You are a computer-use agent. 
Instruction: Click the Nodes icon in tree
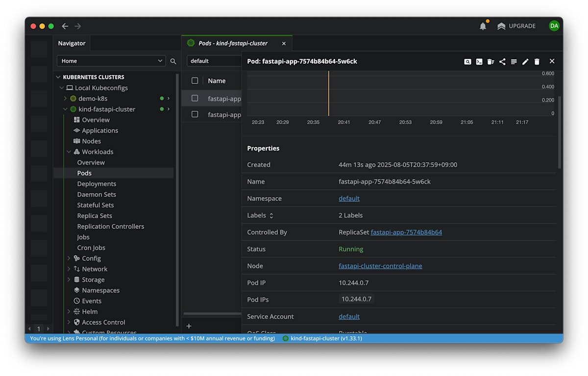76,141
